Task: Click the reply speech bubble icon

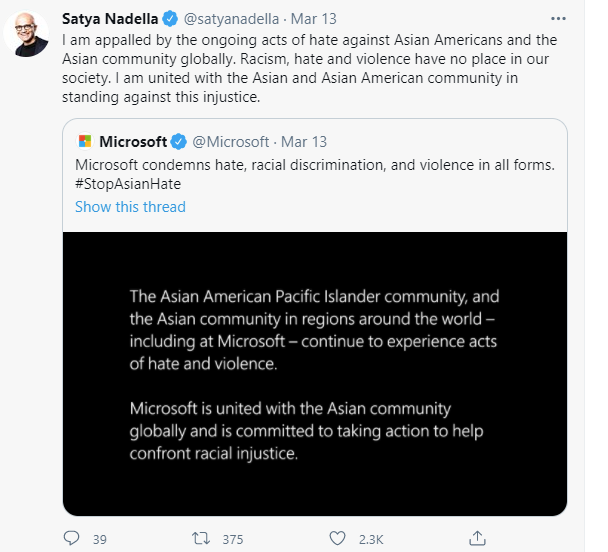Action: pyautogui.click(x=71, y=538)
